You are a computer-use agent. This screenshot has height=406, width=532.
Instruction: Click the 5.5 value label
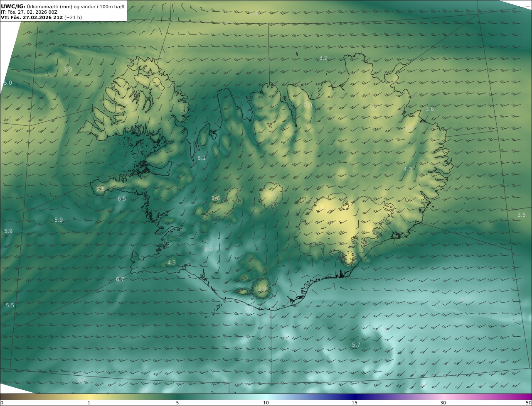coord(10,305)
